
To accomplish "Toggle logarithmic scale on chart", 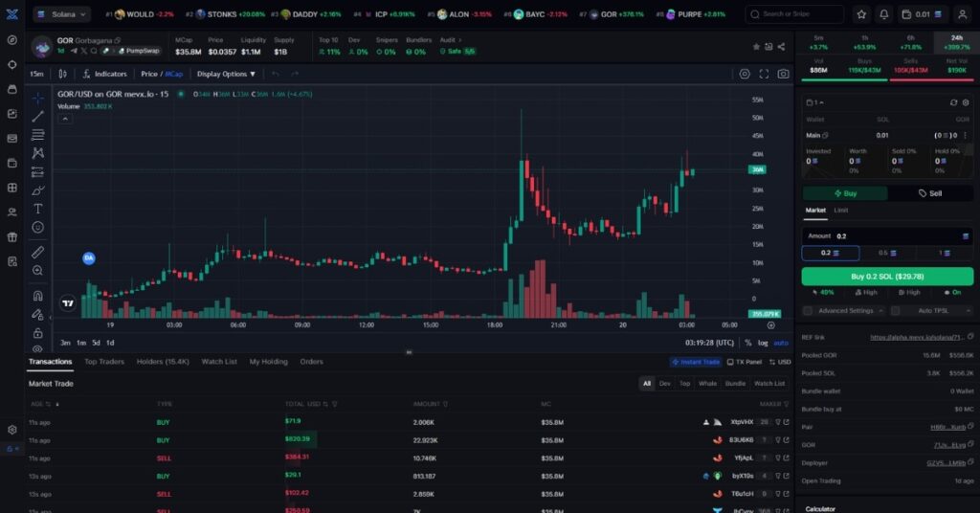I will click(763, 343).
